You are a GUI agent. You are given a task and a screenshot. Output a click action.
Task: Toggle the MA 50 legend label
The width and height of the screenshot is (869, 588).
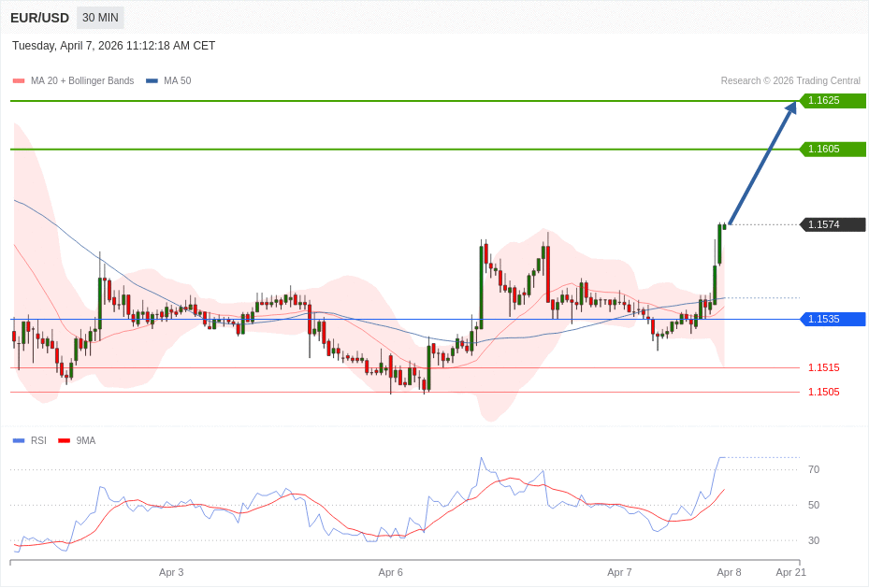point(177,81)
